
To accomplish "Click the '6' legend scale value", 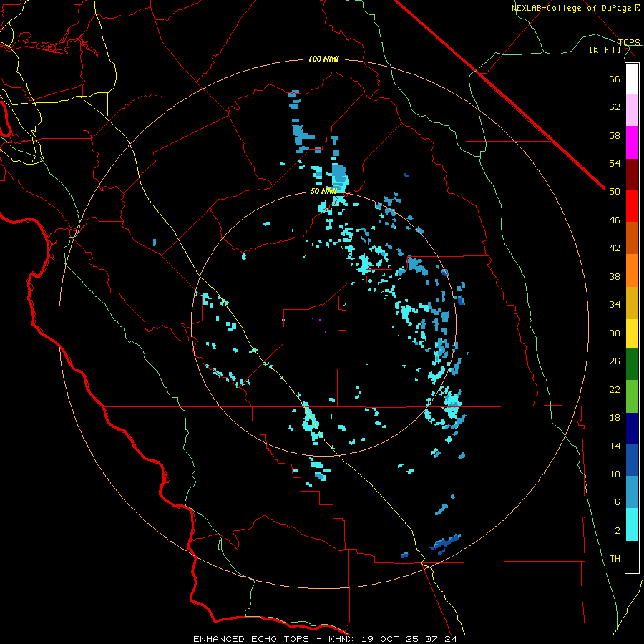I will (x=618, y=502).
